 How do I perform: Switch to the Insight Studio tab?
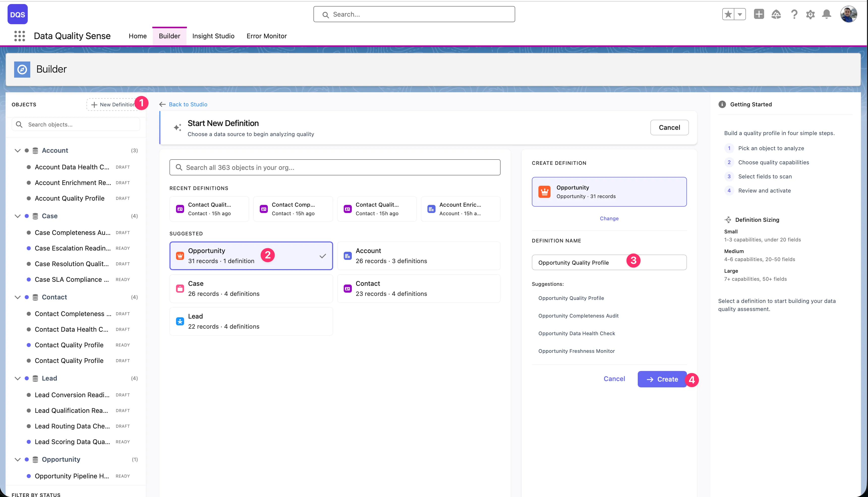213,36
